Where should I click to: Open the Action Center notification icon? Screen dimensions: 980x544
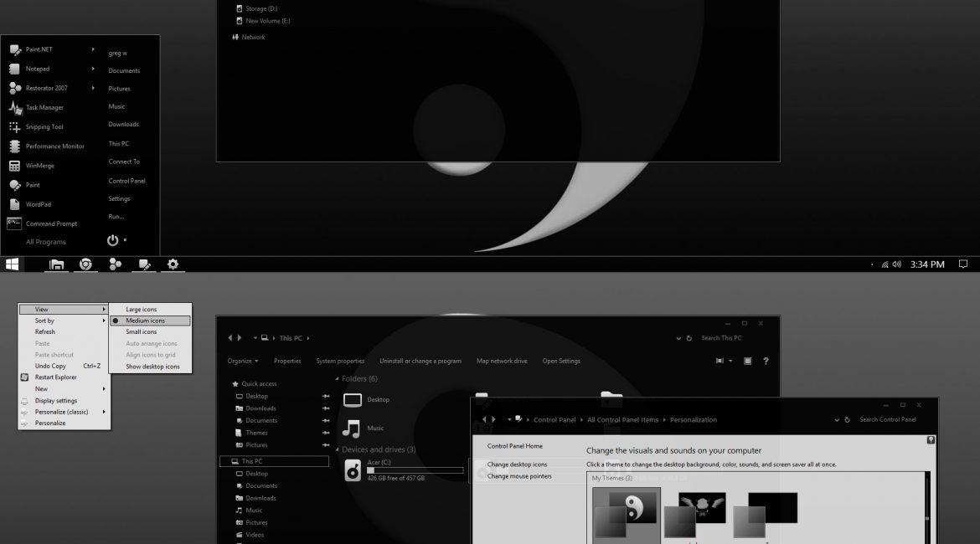[x=963, y=264]
